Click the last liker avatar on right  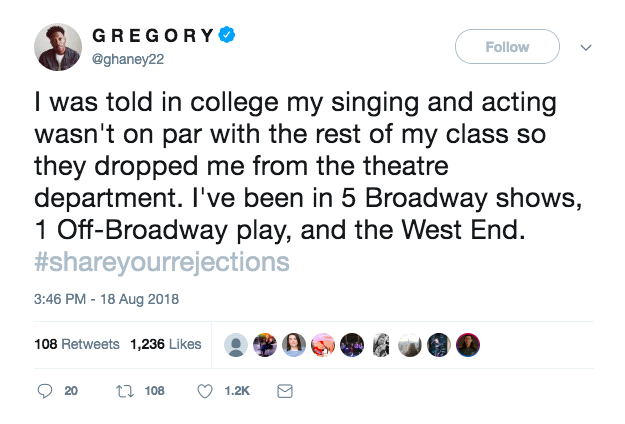pyautogui.click(x=468, y=345)
